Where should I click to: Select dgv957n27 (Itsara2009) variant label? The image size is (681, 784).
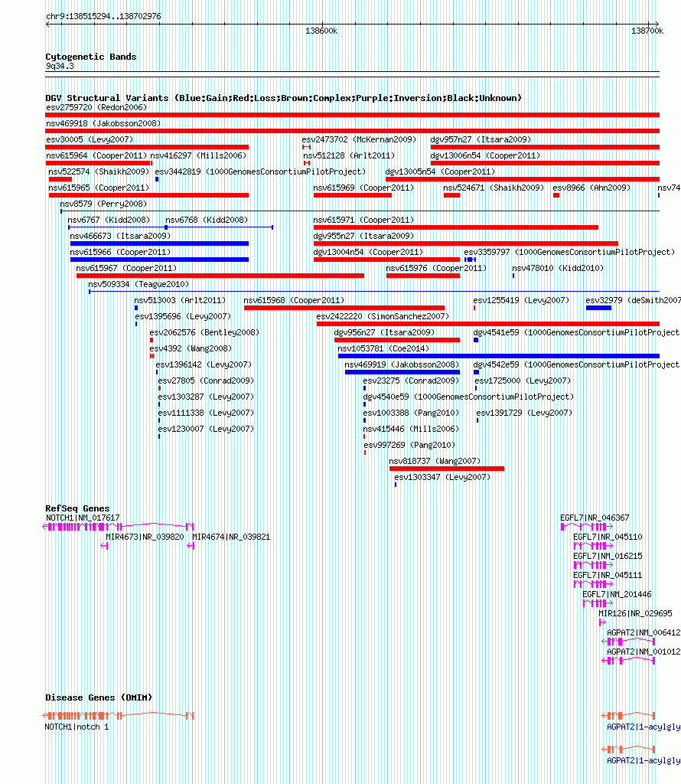481,139
